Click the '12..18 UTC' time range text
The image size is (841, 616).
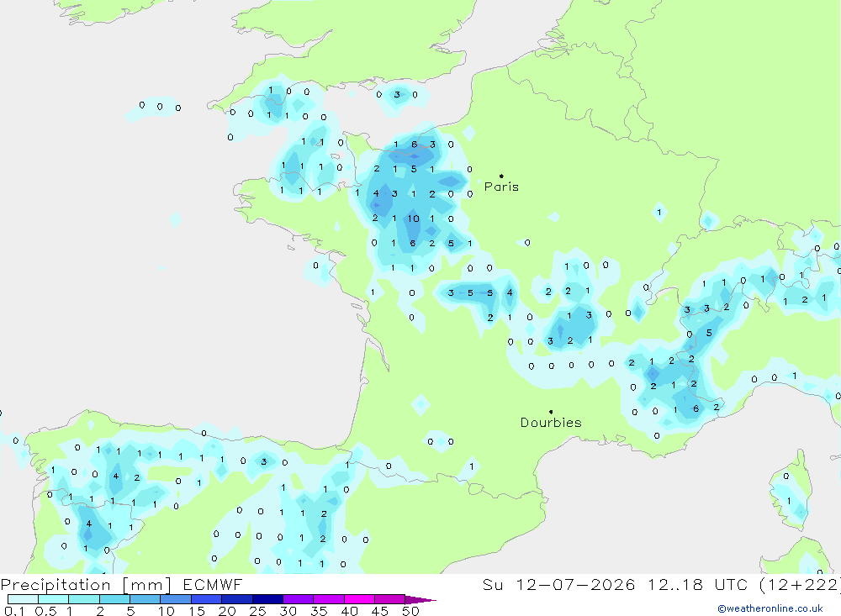(x=698, y=585)
